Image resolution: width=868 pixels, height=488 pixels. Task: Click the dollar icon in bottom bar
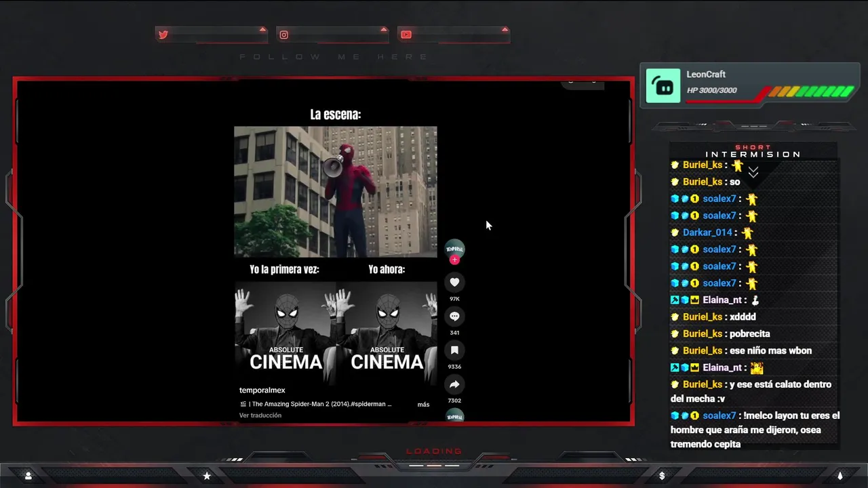tap(662, 476)
